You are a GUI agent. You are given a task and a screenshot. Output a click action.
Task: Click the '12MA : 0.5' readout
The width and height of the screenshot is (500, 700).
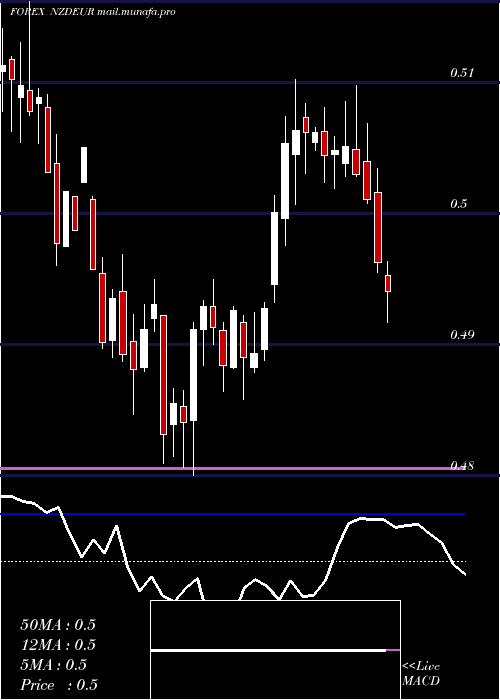click(58, 645)
